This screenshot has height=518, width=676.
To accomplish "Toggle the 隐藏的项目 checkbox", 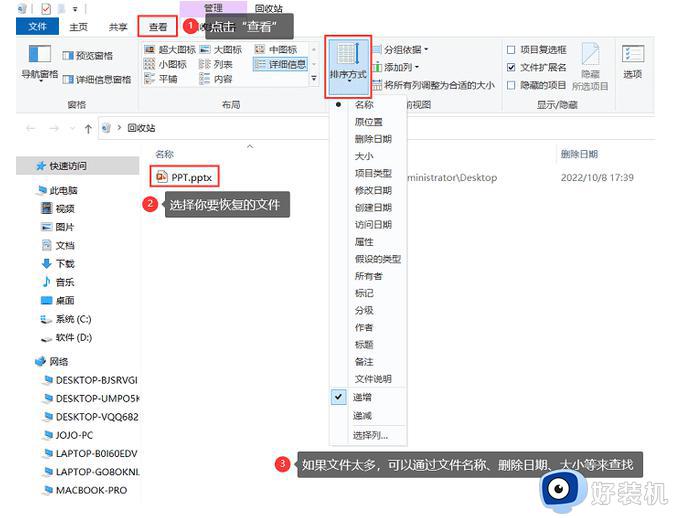I will pos(511,85).
